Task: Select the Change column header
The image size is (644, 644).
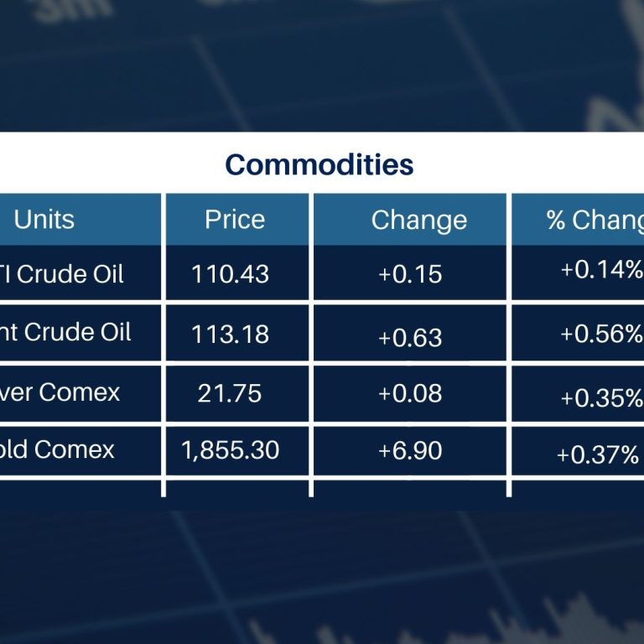Action: (x=418, y=221)
